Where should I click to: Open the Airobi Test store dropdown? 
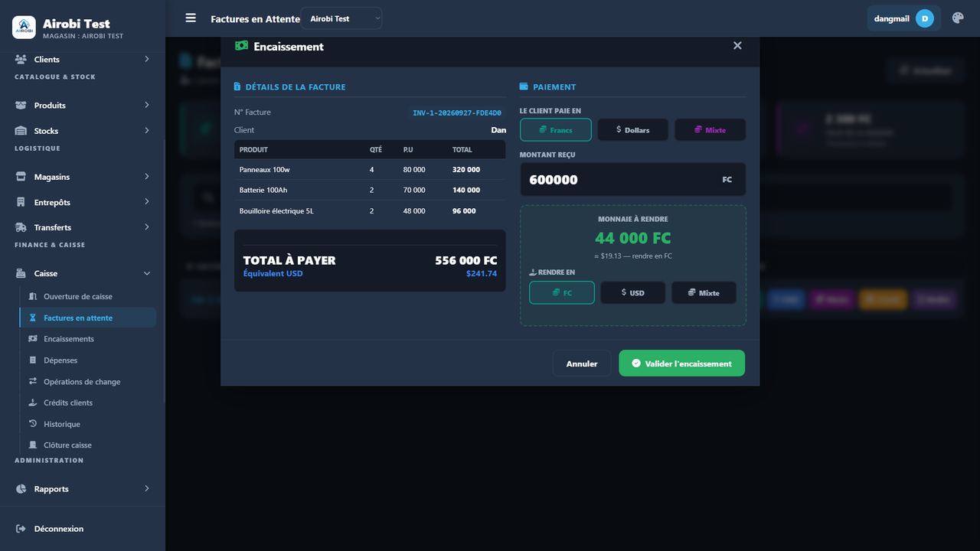[341, 18]
